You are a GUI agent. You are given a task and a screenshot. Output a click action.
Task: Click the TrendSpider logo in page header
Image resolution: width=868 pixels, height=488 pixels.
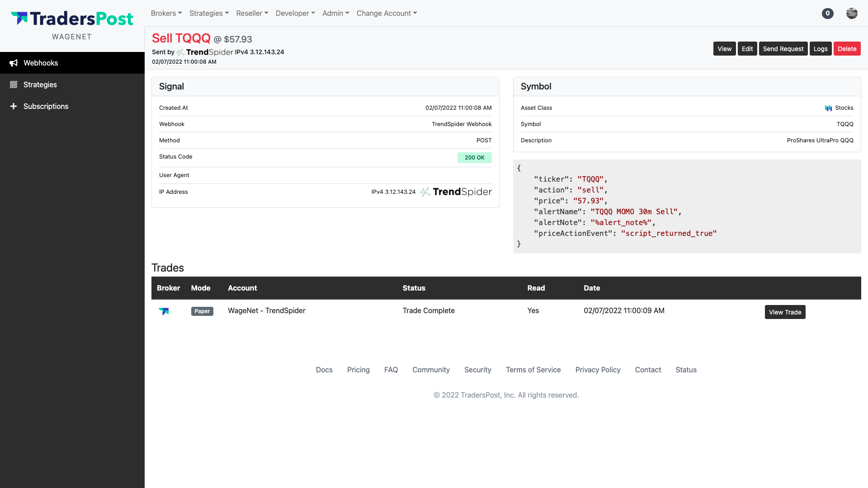point(205,52)
